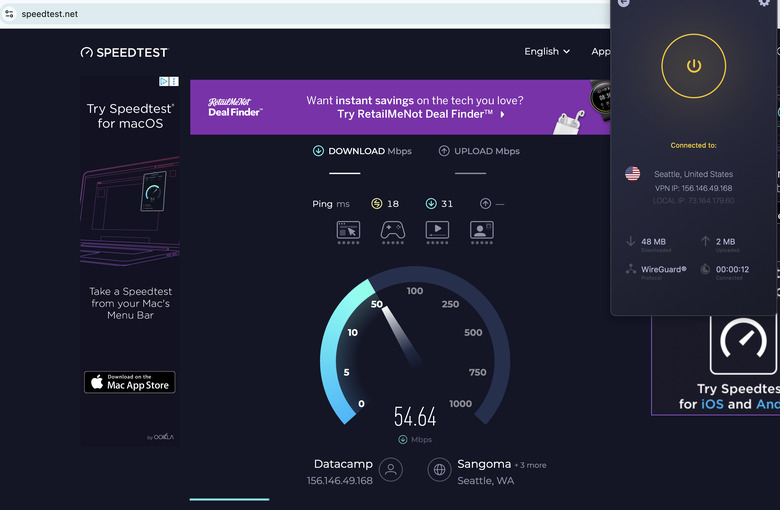This screenshot has height=510, width=780.
Task: Click the web browsing quality icon
Action: coord(348,232)
